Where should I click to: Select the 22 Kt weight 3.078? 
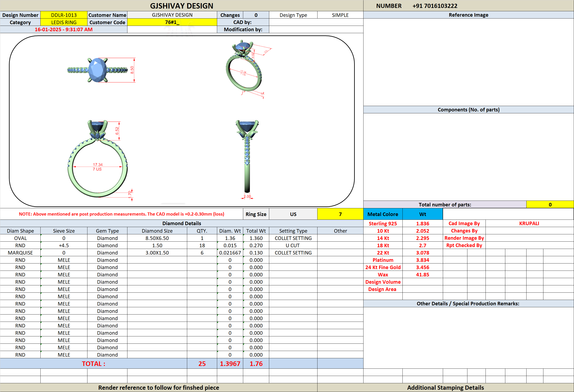tap(423, 253)
